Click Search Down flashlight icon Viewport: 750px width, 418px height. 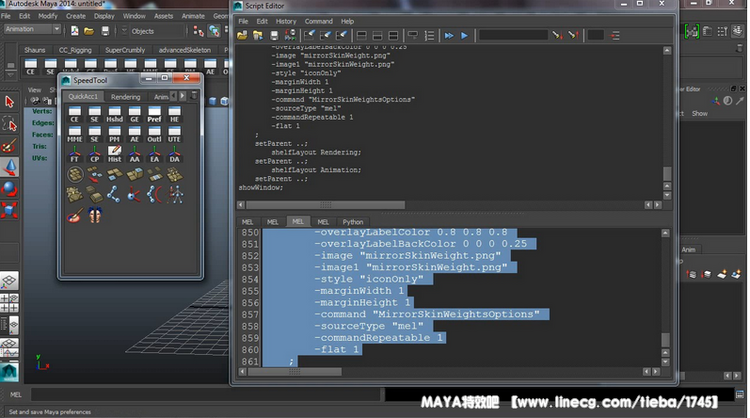tap(557, 35)
